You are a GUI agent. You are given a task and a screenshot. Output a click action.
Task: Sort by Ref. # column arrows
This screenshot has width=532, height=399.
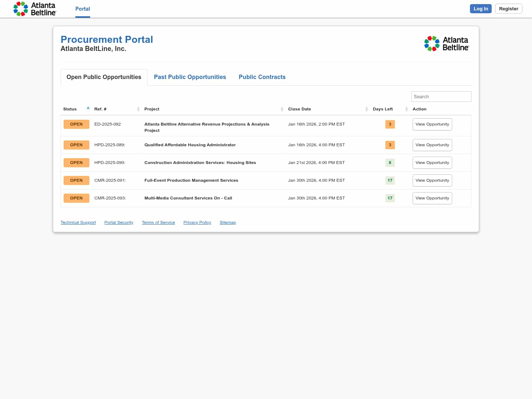pos(138,109)
